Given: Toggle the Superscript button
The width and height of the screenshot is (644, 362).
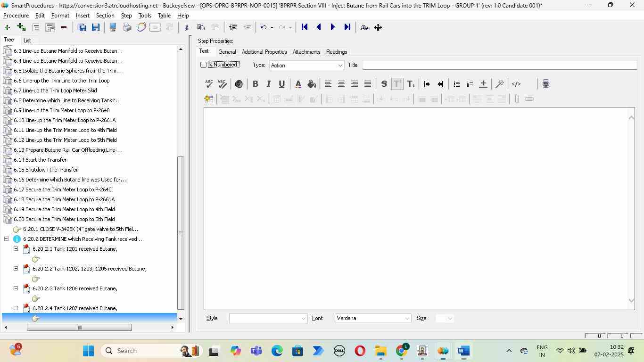Looking at the screenshot, I should pyautogui.click(x=397, y=84).
